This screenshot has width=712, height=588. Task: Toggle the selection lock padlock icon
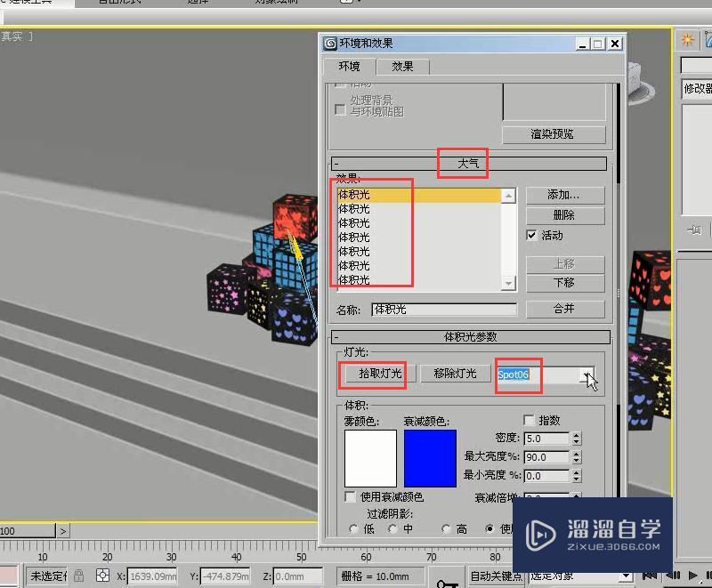(x=79, y=576)
